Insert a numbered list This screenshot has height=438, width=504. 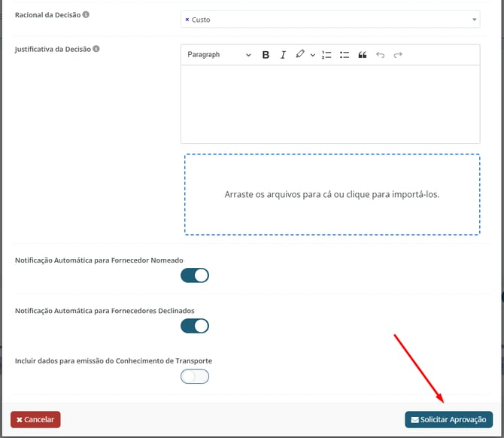tap(326, 55)
